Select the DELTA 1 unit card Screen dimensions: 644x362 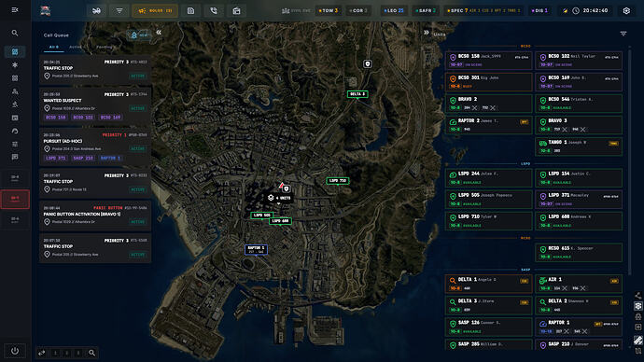click(x=488, y=284)
